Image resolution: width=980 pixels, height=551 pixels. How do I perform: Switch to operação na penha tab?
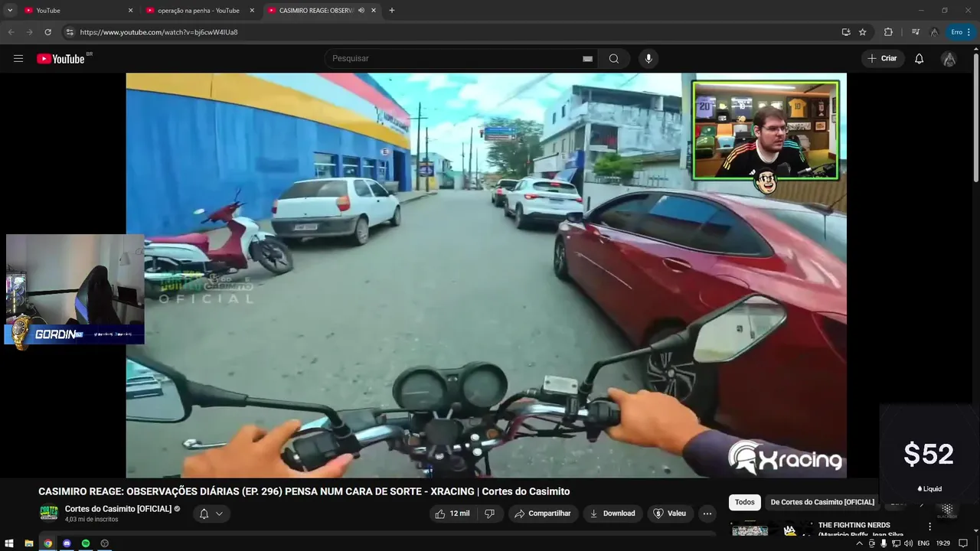click(x=201, y=11)
